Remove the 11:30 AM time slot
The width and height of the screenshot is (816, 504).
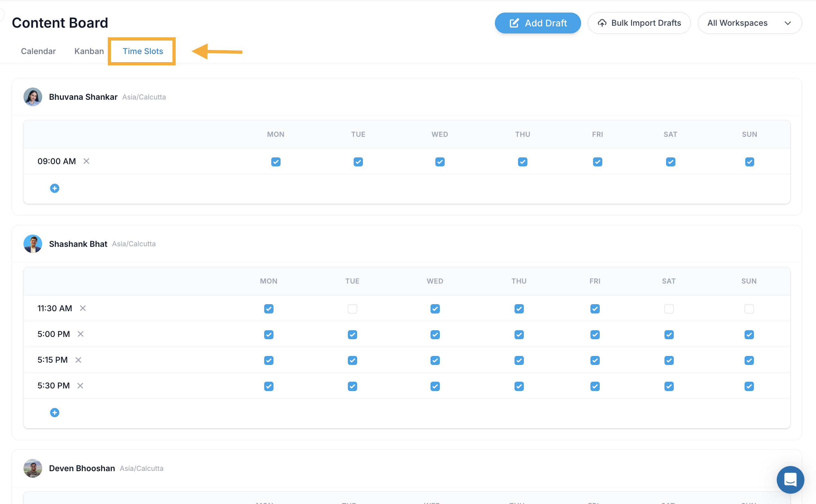point(83,308)
